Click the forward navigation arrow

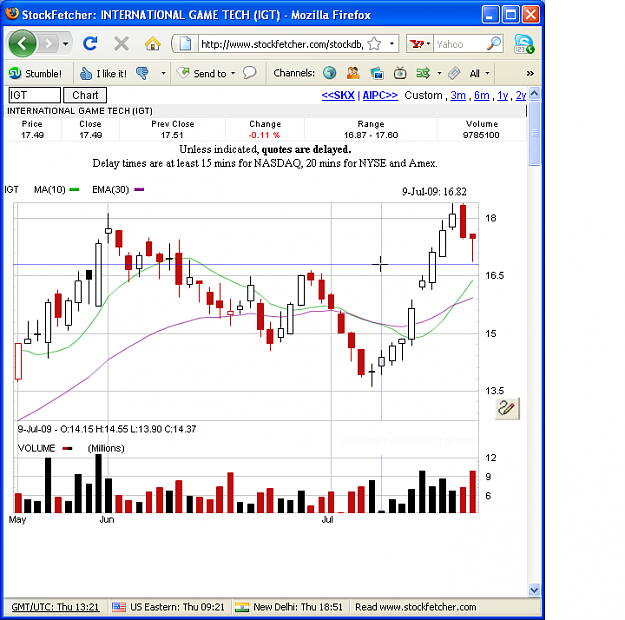[x=49, y=43]
